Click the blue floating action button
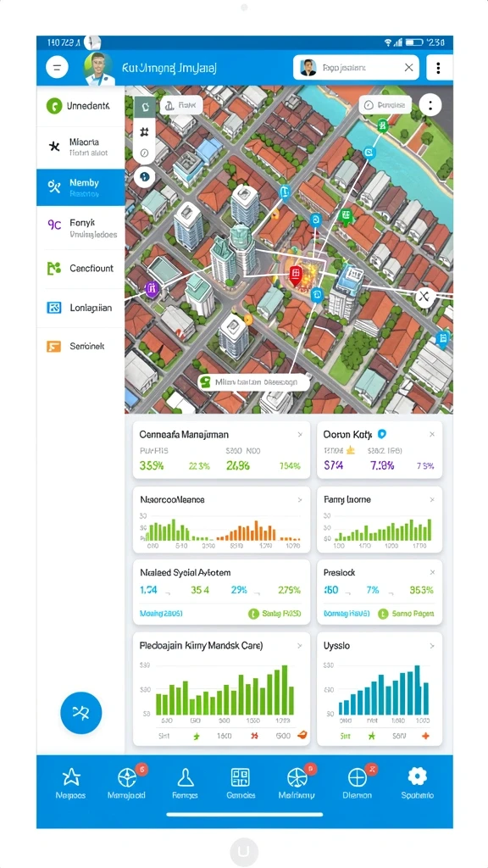Screen dimensions: 488x868 (x=81, y=713)
